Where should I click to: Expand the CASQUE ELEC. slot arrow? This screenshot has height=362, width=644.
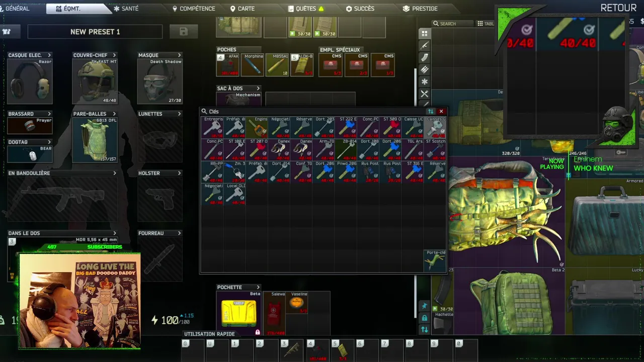coord(49,55)
